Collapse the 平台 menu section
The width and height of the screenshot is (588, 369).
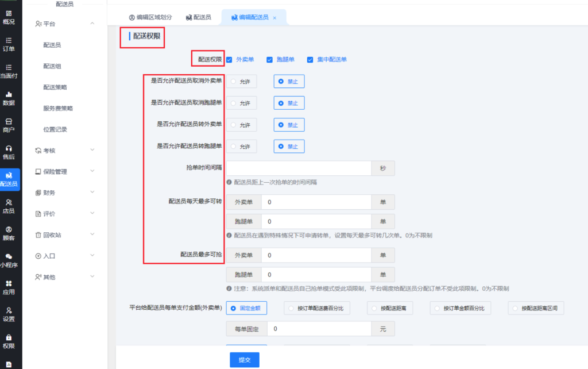click(92, 24)
